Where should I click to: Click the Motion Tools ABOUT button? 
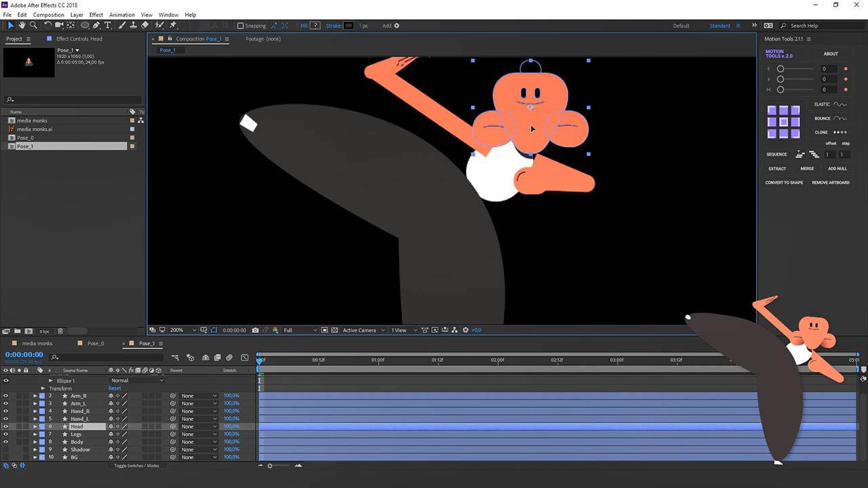pos(831,54)
